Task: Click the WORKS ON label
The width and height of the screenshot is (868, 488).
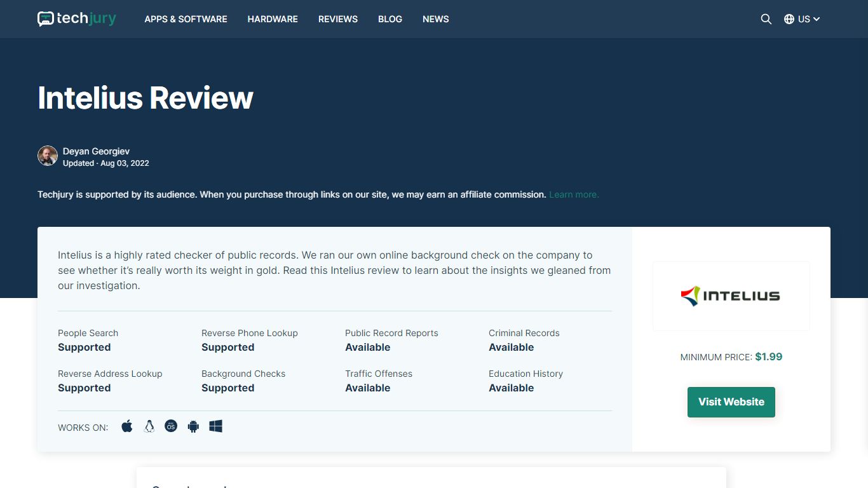Action: click(83, 428)
